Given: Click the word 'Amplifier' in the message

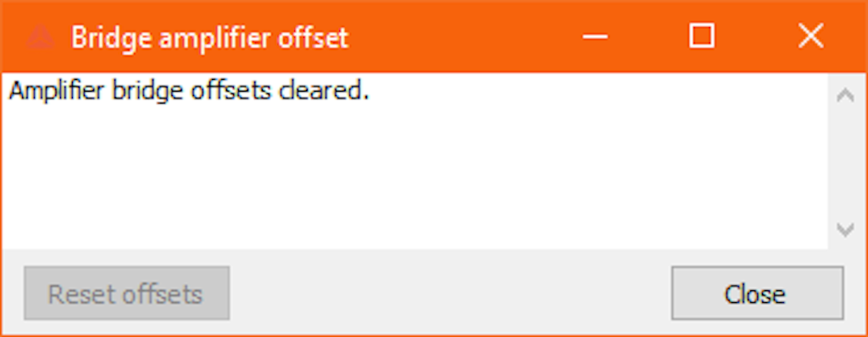Looking at the screenshot, I should tap(57, 92).
